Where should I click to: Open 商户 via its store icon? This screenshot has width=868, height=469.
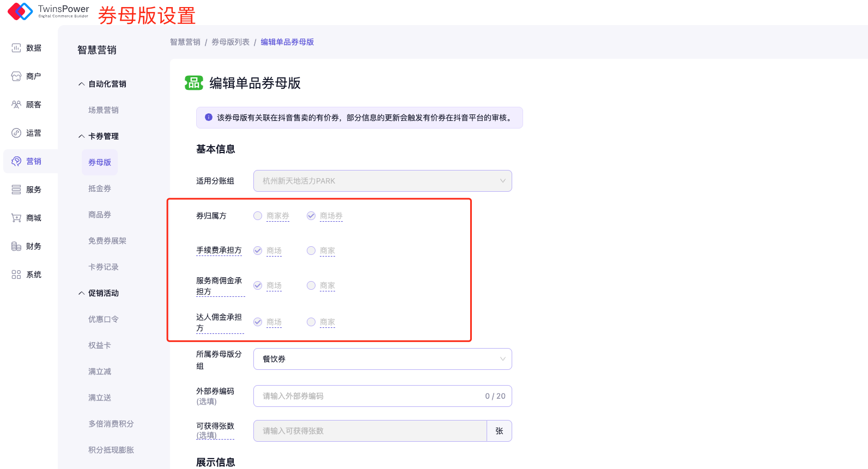(16, 76)
